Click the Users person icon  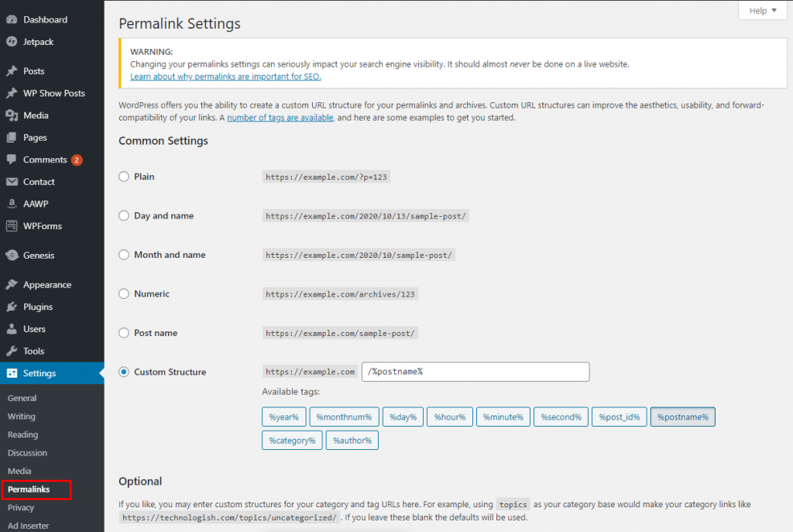(x=12, y=329)
